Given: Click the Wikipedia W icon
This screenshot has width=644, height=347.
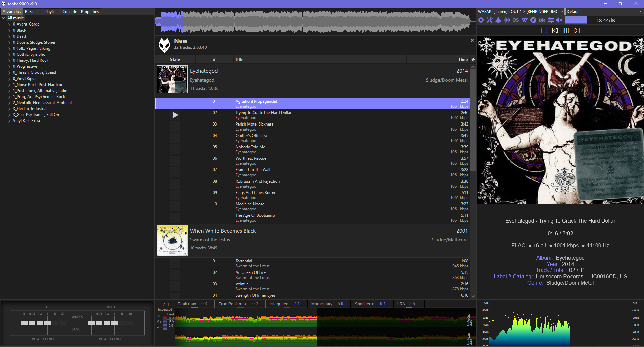Looking at the screenshot, I should 525,20.
